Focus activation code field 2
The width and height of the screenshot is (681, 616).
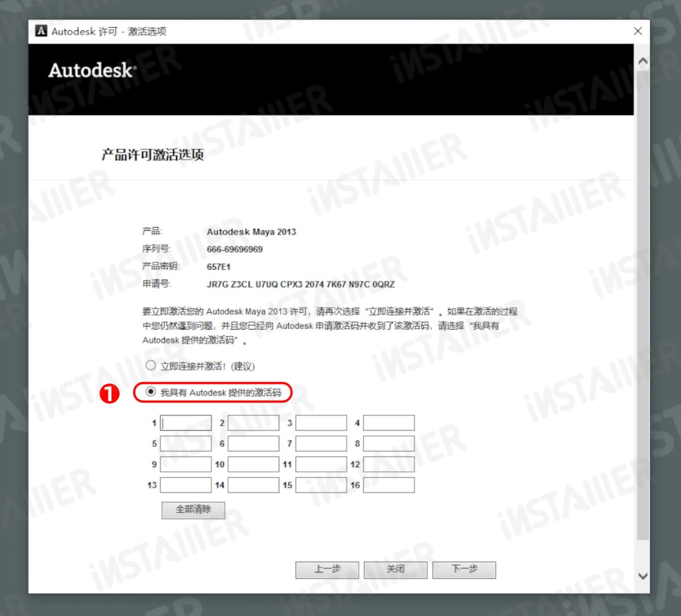click(253, 422)
